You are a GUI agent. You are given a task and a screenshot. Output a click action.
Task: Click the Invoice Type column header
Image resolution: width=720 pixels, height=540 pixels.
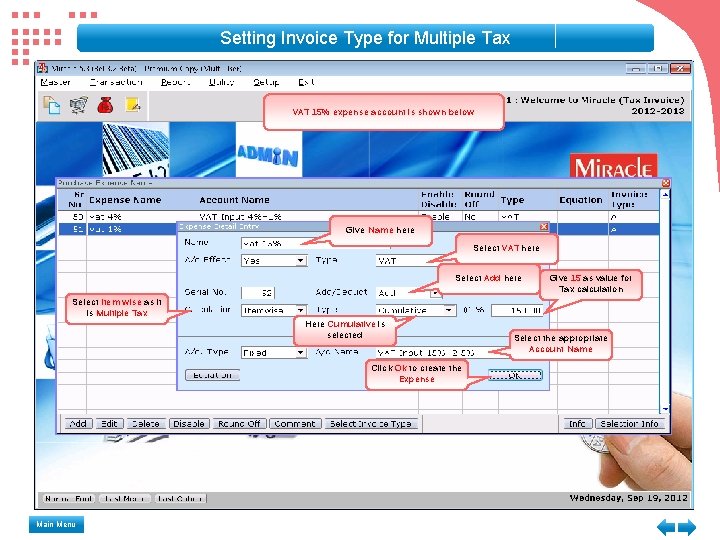coord(630,199)
